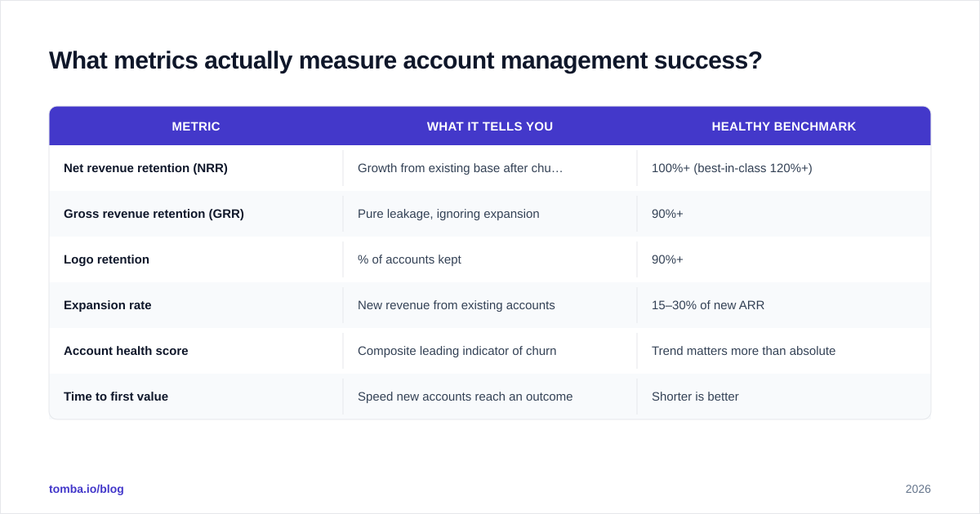Image resolution: width=980 pixels, height=514 pixels.
Task: Select the page title about account management metrics
Action: pos(405,60)
